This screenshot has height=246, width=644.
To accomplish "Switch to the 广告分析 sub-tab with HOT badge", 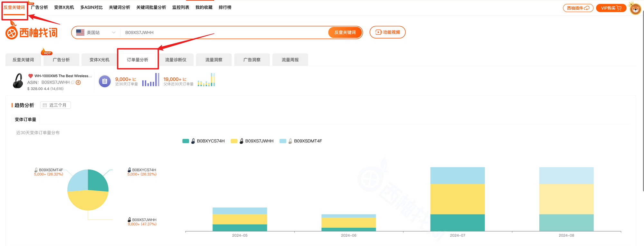I will pos(61,60).
